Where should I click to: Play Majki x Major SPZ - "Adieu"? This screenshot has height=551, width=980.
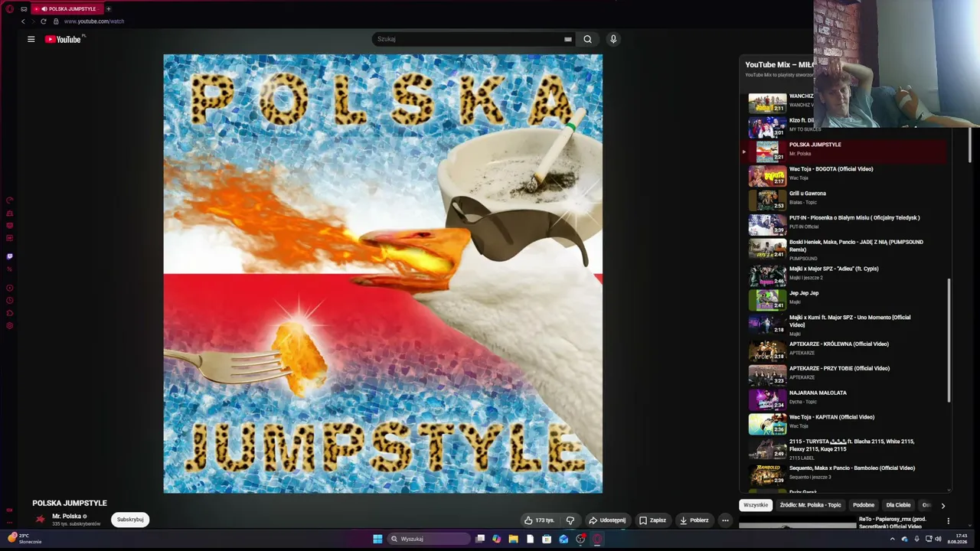pos(845,275)
